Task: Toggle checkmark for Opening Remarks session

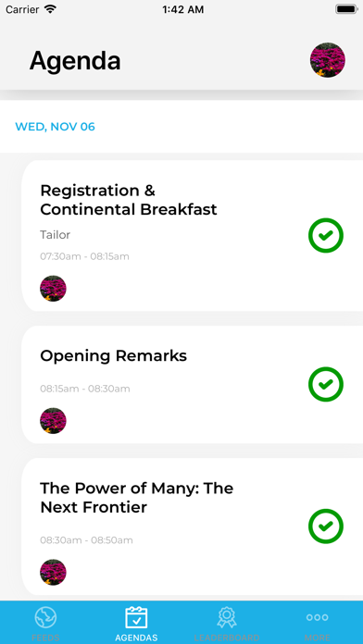Action: 326,384
